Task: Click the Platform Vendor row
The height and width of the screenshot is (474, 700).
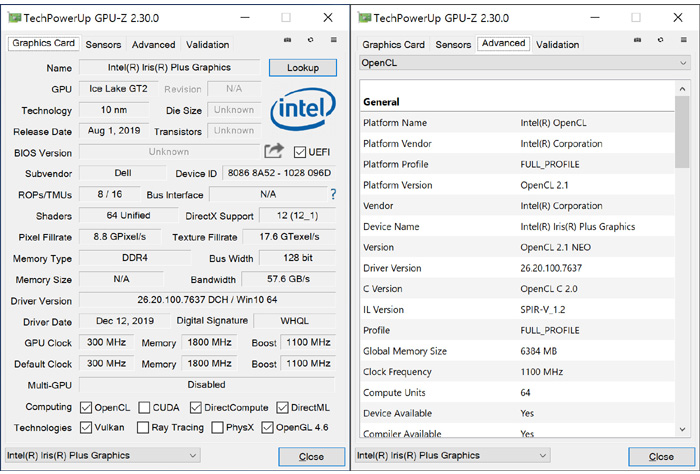Action: [517, 144]
